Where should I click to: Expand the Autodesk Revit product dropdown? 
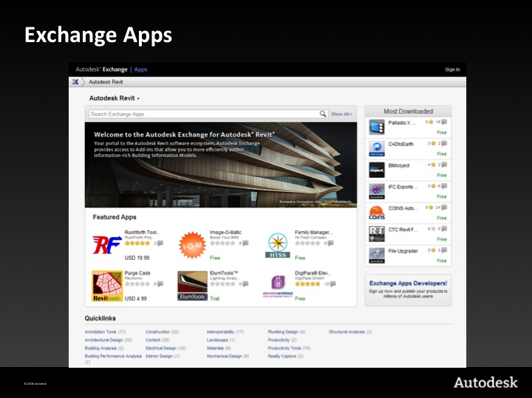coord(115,98)
